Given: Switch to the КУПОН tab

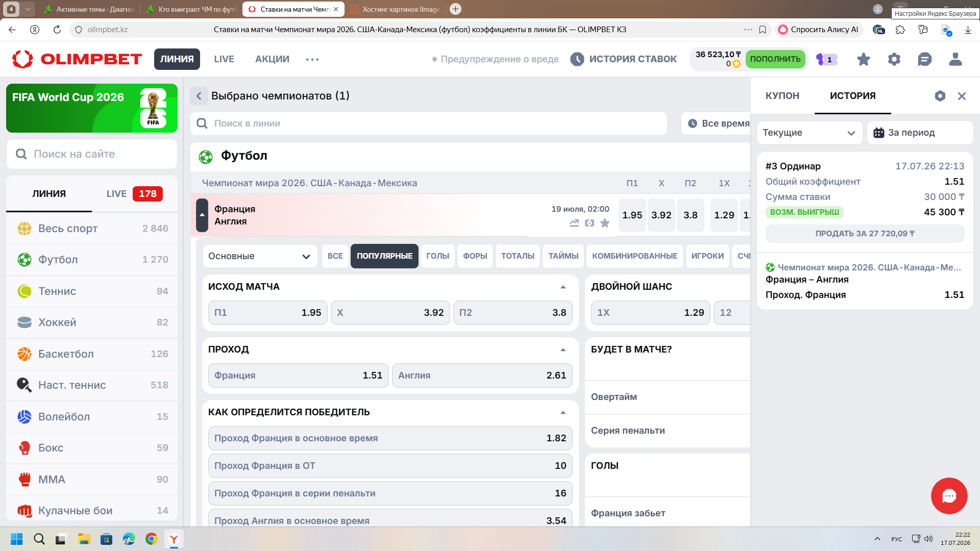Looking at the screenshot, I should point(782,96).
